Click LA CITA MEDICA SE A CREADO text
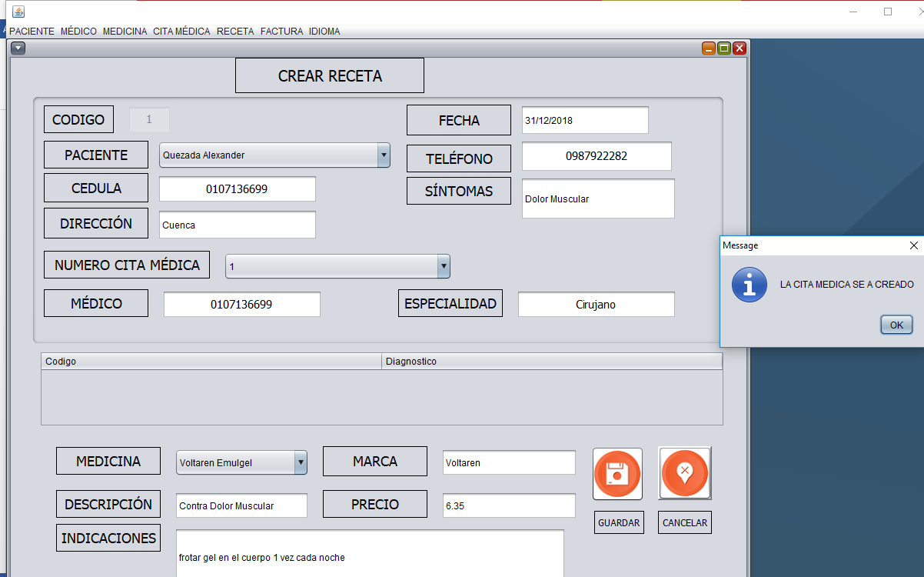 pyautogui.click(x=846, y=284)
